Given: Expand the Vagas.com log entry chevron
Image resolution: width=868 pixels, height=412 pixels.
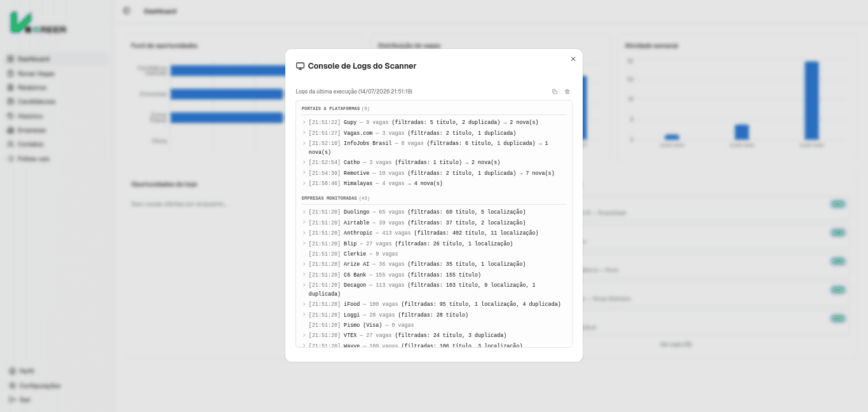Looking at the screenshot, I should coord(304,134).
